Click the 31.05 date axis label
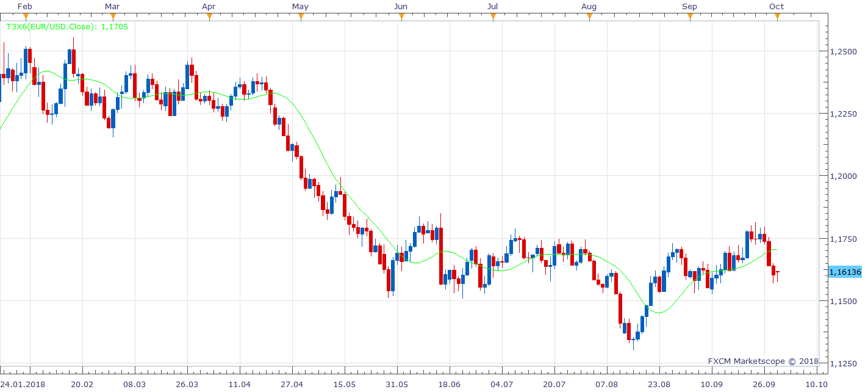The width and height of the screenshot is (868, 392). 397,384
